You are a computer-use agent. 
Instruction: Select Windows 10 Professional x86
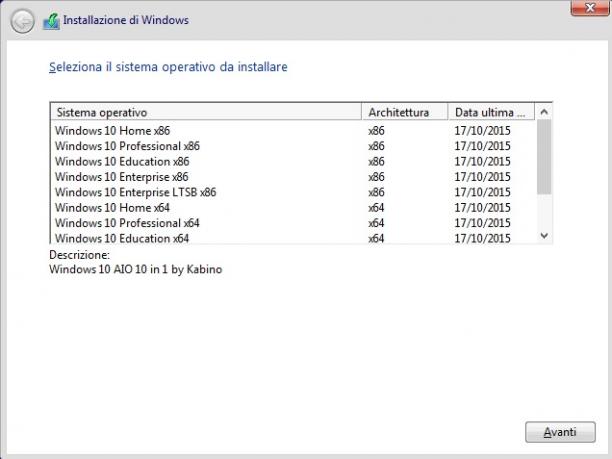pyautogui.click(x=292, y=146)
